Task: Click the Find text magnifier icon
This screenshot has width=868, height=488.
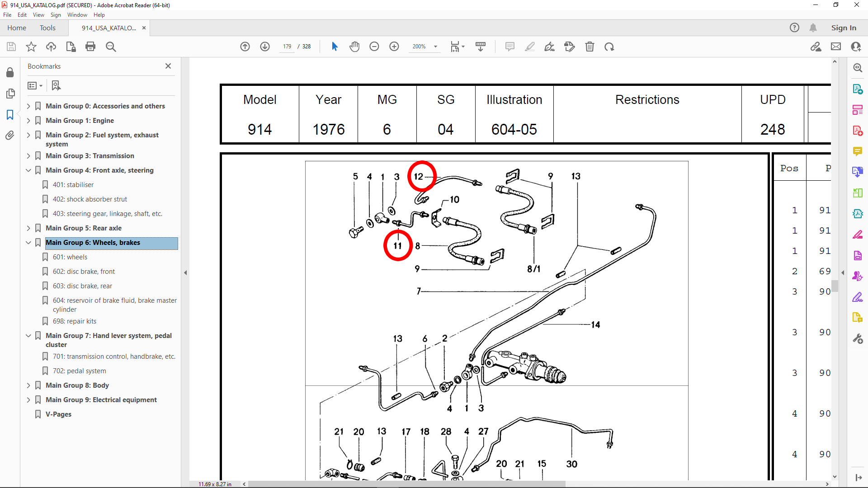Action: coord(111,47)
